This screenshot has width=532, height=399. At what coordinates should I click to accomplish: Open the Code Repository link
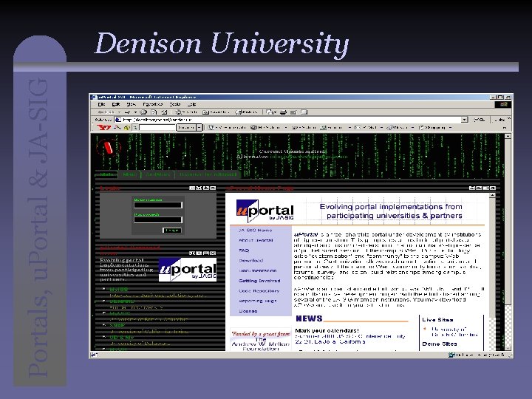click(x=259, y=291)
